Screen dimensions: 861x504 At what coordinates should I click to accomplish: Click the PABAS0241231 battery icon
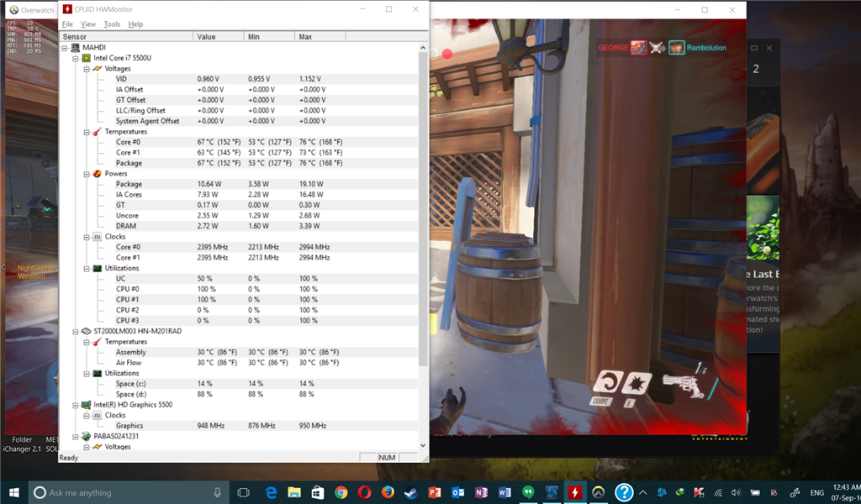[x=87, y=437]
